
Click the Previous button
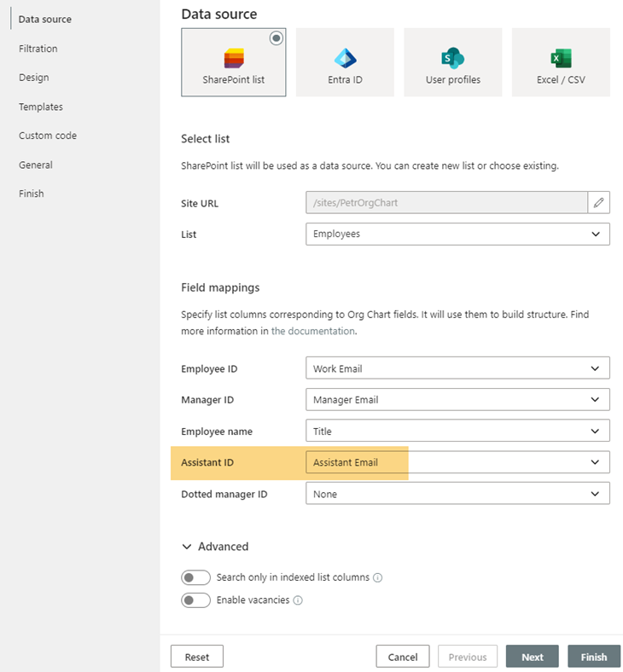[468, 657]
